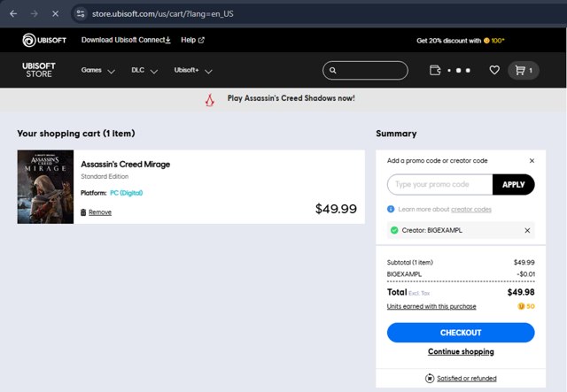Click the Assassin's Creed Shadows red logo icon
Screen dimensions: 567x392
coord(210,100)
